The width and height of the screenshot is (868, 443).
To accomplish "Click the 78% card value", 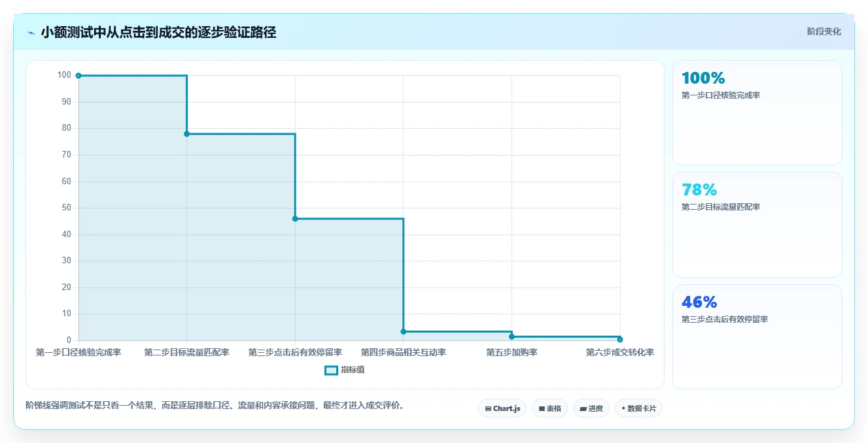I will tap(699, 190).
